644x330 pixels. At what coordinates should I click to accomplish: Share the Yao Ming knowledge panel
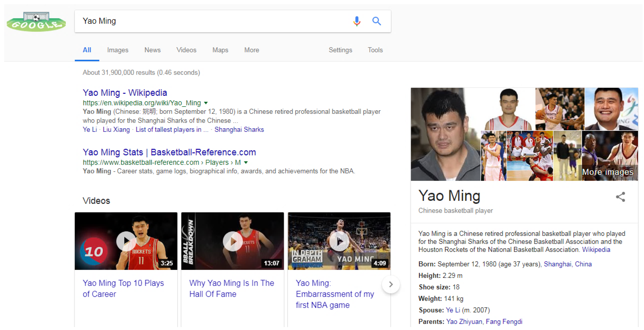(620, 197)
